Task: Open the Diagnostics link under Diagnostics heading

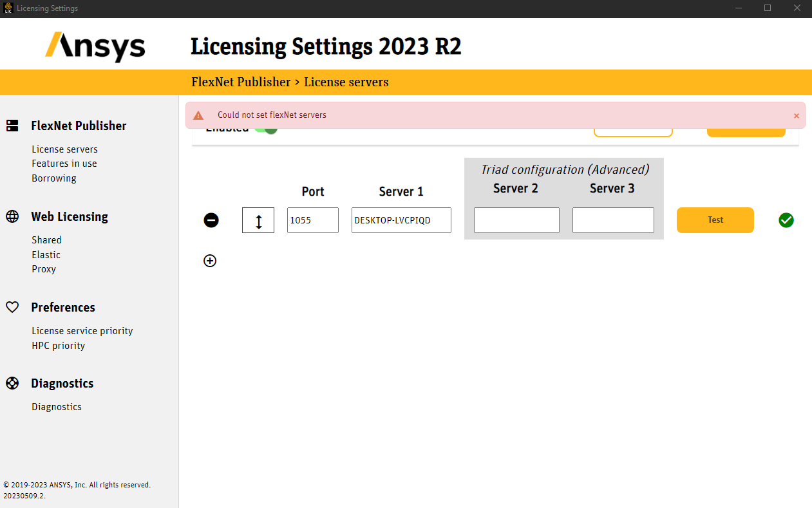Action: coord(57,407)
